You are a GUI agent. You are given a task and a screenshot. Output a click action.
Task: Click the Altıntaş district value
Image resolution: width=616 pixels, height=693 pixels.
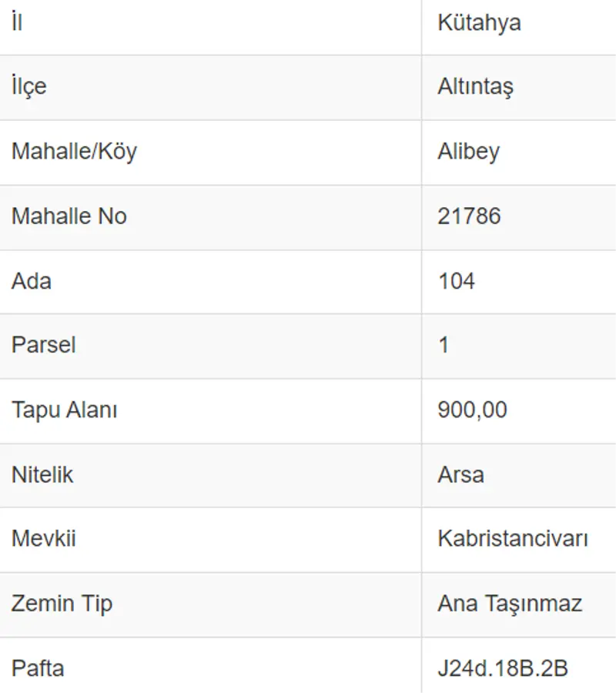click(x=475, y=87)
